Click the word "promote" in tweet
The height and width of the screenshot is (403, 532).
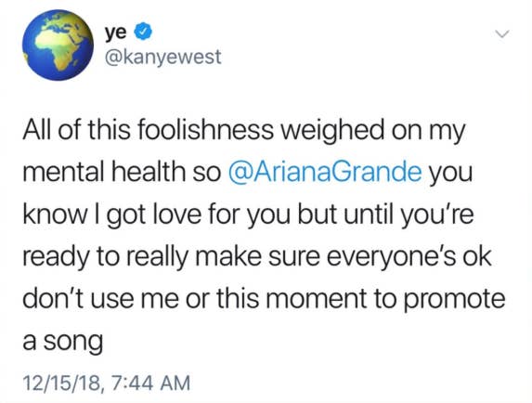tap(455, 300)
